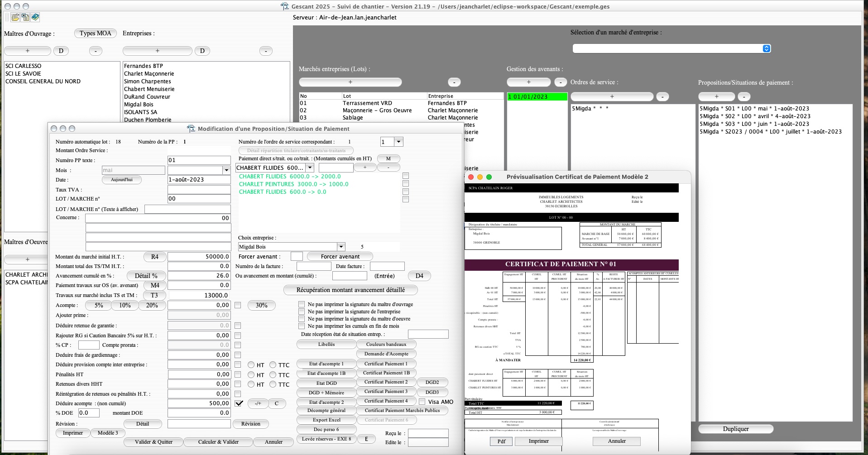Click the Pdf button in the preview window
The height and width of the screenshot is (455, 868).
pos(501,441)
